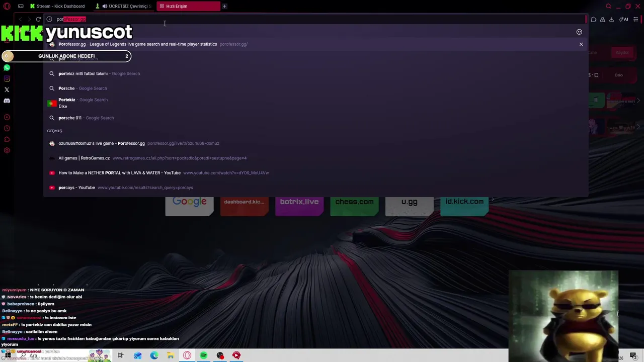Image resolution: width=644 pixels, height=362 pixels.
Task: Launch Microsoft Edge from the taskbar
Action: pyautogui.click(x=154, y=355)
